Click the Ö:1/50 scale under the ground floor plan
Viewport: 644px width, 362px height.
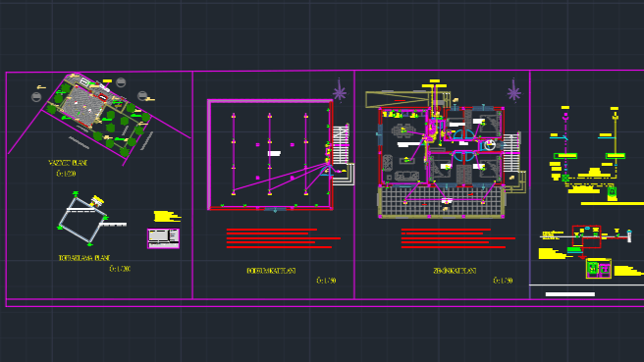tap(503, 281)
